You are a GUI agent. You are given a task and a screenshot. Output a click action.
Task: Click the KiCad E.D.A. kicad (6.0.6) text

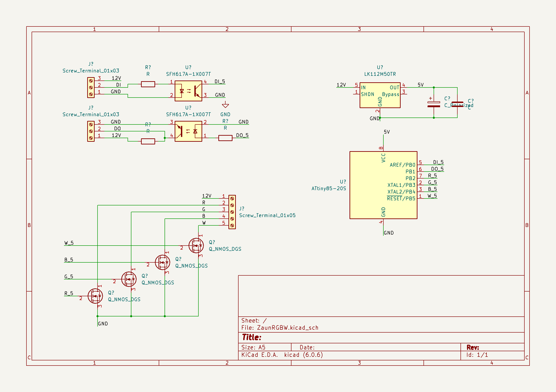coord(282,355)
